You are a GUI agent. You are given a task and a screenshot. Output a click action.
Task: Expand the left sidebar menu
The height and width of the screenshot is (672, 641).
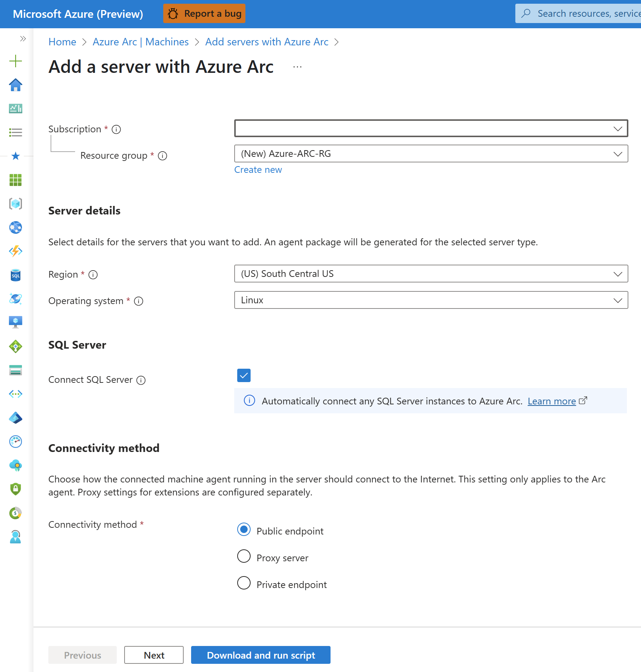pyautogui.click(x=23, y=39)
